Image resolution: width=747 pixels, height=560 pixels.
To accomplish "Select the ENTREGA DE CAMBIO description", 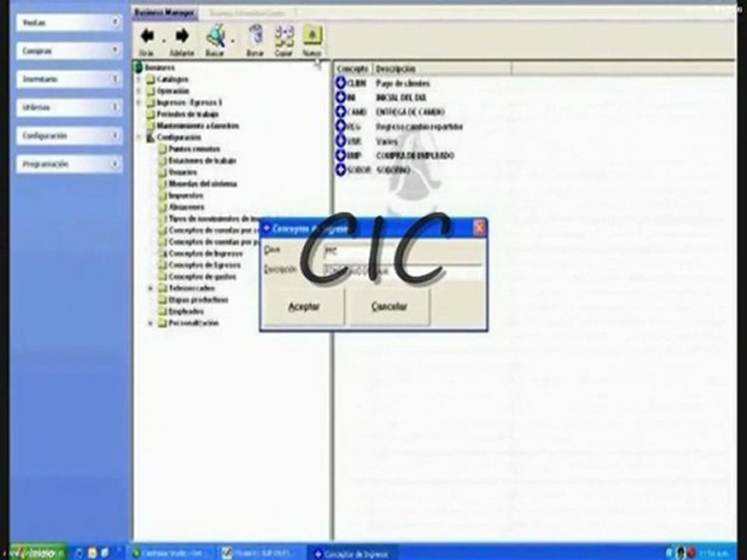I will coord(410,112).
